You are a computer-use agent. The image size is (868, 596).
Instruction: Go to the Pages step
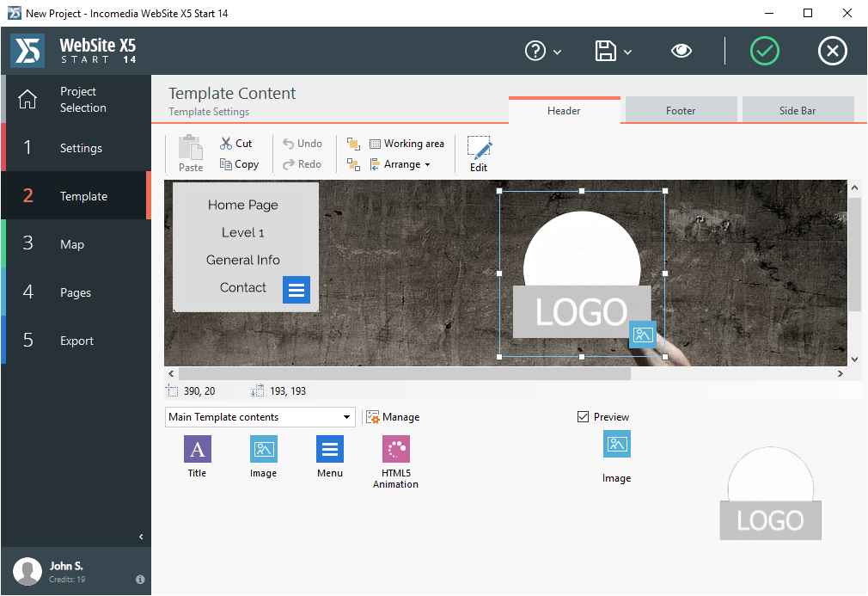pos(76,292)
